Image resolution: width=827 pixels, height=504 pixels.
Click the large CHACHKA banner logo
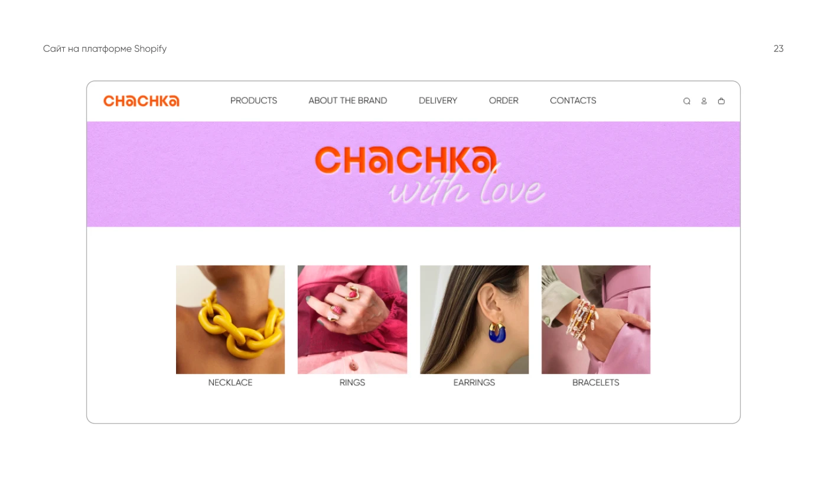(x=405, y=160)
